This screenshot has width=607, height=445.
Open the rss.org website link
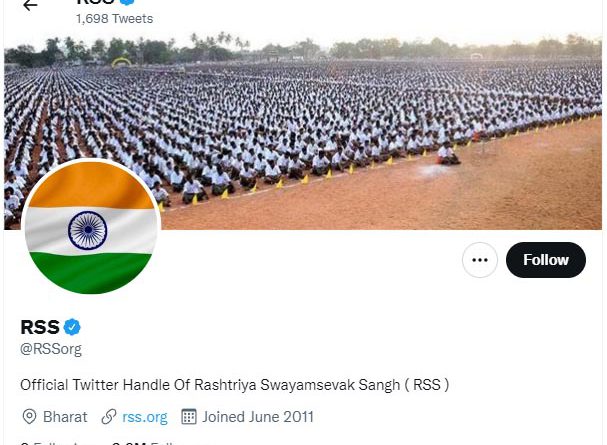coord(145,417)
